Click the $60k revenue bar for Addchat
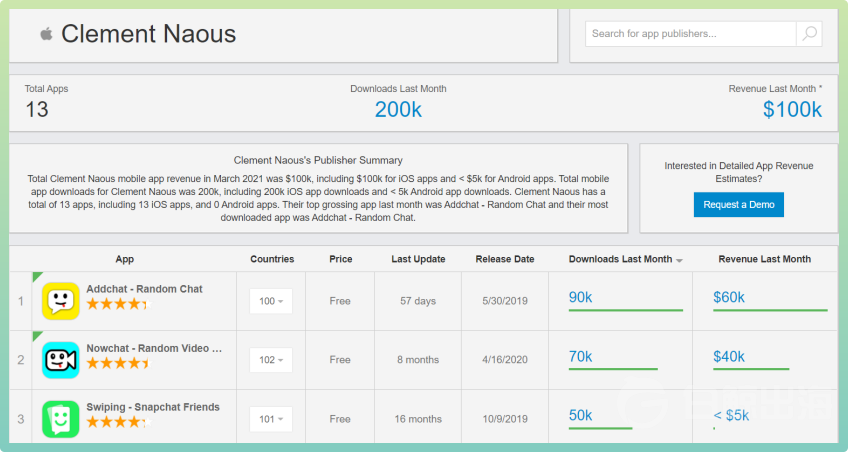 point(769,310)
